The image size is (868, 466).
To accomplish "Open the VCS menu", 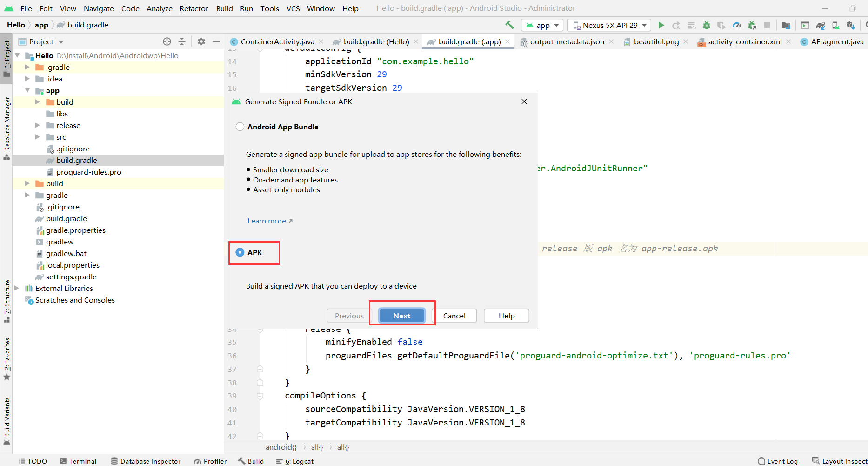I will click(x=293, y=8).
